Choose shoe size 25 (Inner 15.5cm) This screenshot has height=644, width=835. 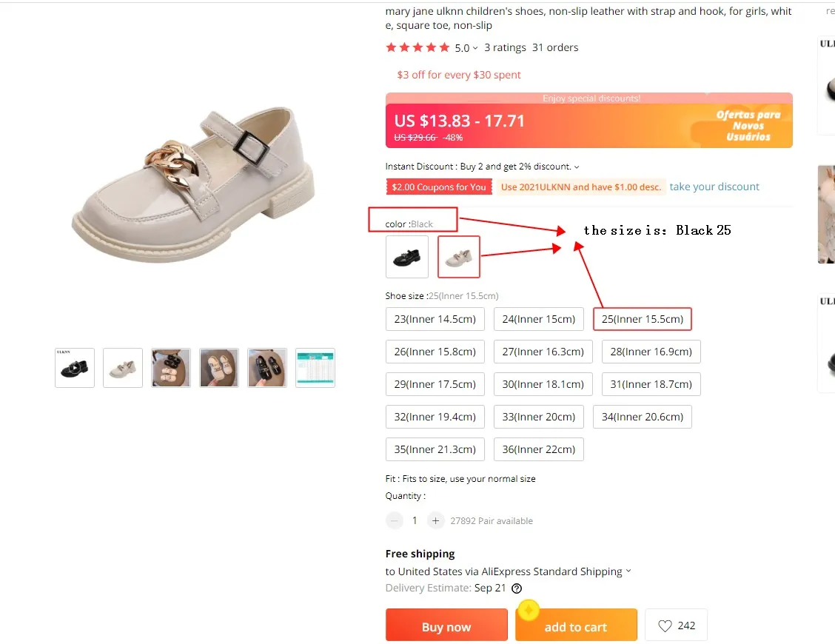pos(642,319)
